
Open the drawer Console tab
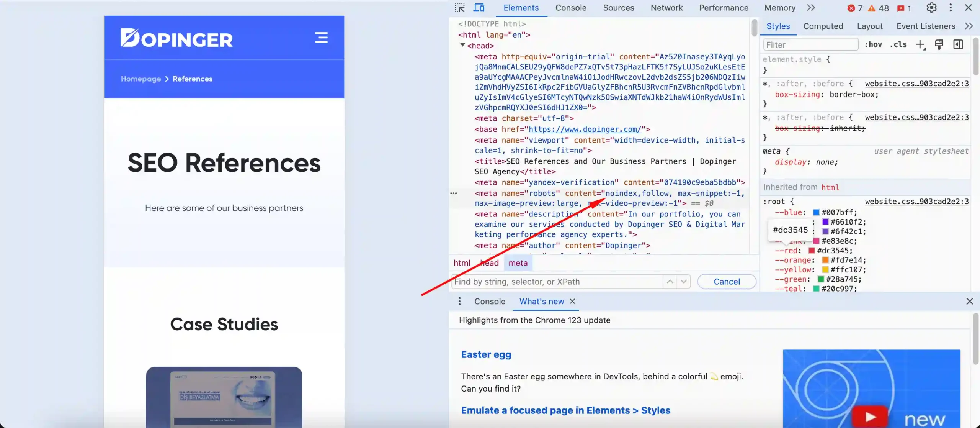coord(490,301)
